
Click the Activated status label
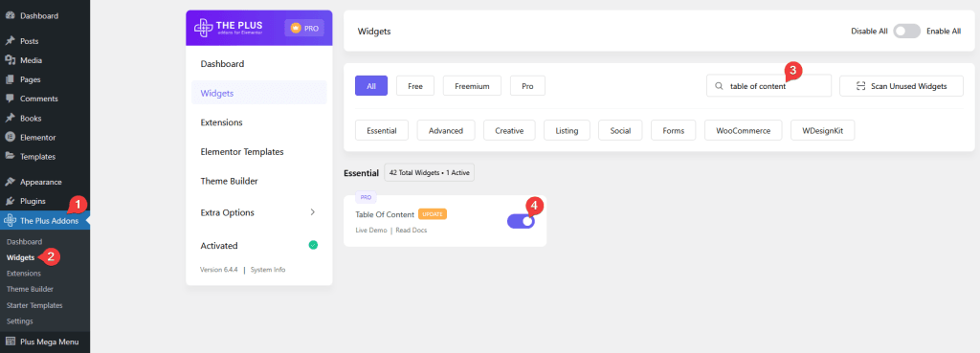219,246
